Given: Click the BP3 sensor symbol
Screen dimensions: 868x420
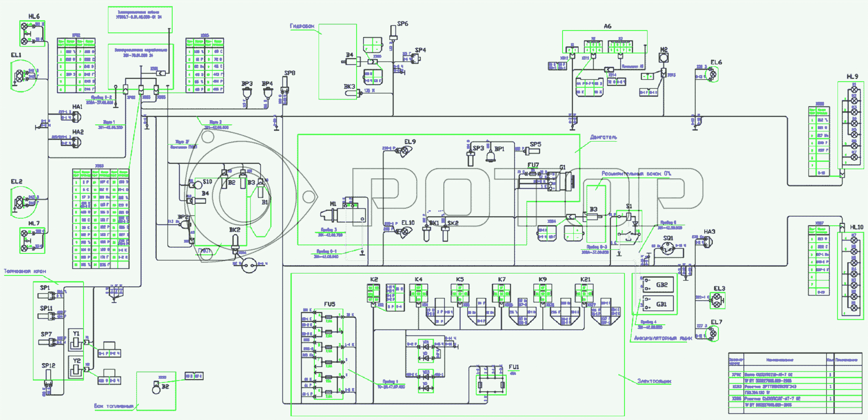Looking at the screenshot, I should 247,94.
